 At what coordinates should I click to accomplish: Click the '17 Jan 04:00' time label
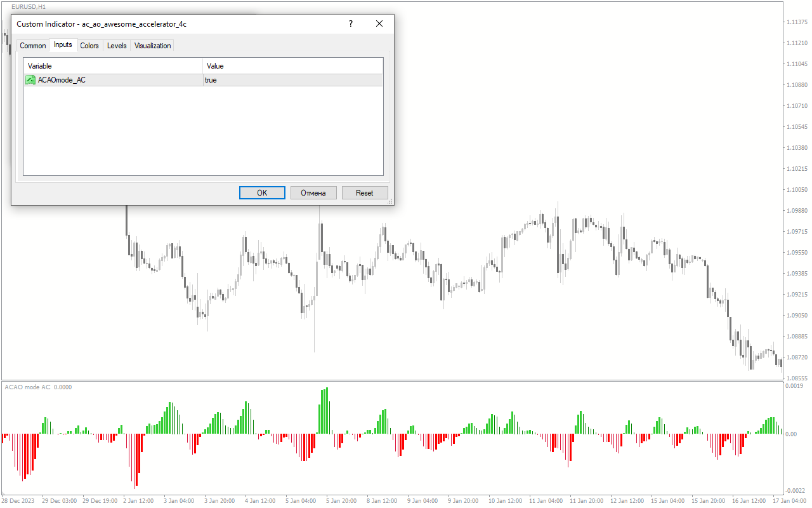(x=789, y=501)
